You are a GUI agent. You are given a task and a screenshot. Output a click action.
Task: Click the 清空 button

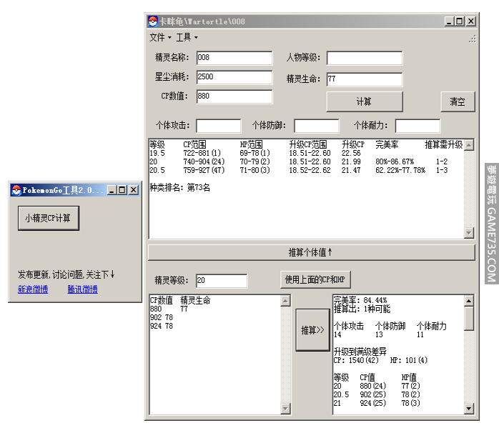point(458,101)
